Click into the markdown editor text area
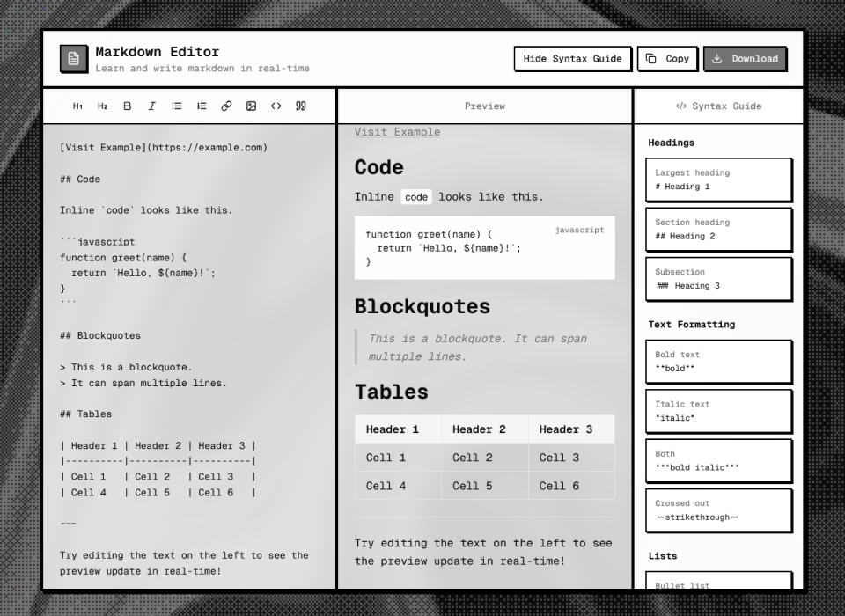This screenshot has height=616, width=845. pyautogui.click(x=189, y=352)
